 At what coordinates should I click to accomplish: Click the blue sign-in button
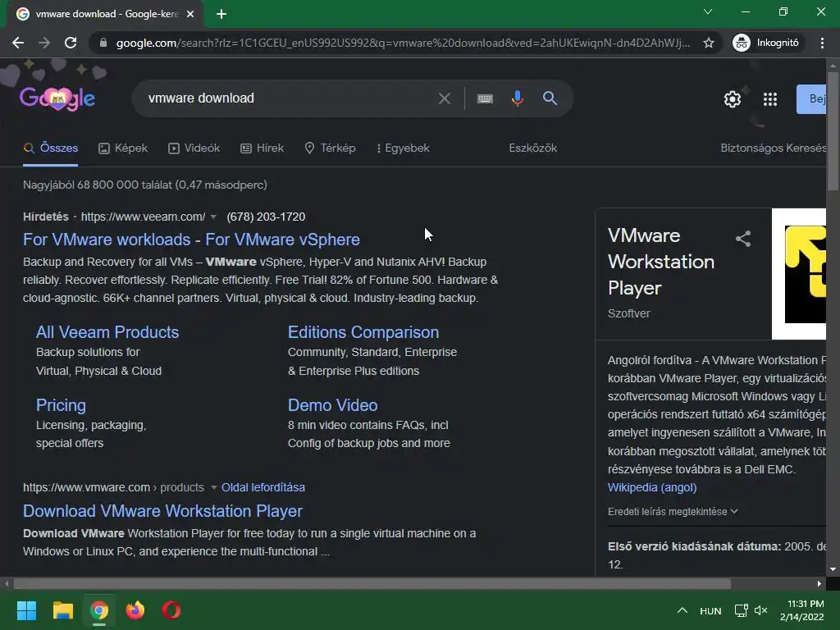click(811, 99)
